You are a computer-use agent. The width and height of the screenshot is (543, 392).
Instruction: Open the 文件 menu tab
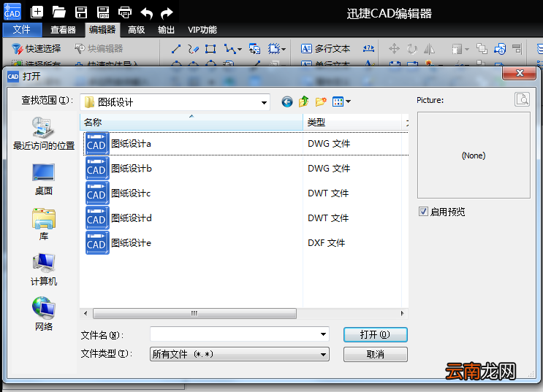(22, 30)
